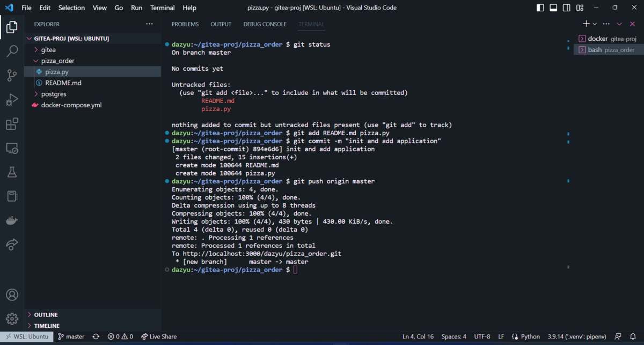
Task: Open the Search view icon
Action: 12,51
